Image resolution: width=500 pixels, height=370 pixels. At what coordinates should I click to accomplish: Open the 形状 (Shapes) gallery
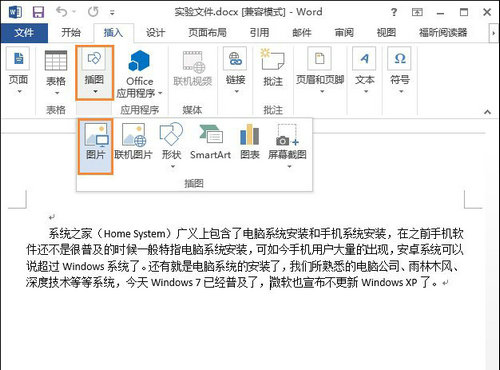pos(171,145)
